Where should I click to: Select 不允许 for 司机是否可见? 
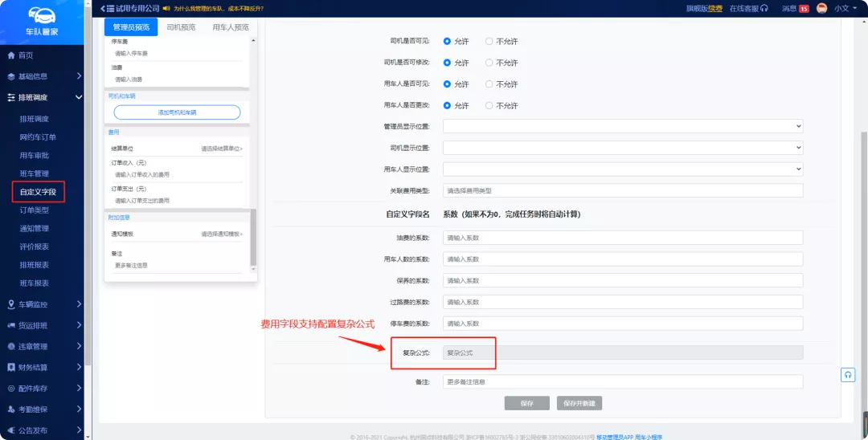click(x=489, y=41)
